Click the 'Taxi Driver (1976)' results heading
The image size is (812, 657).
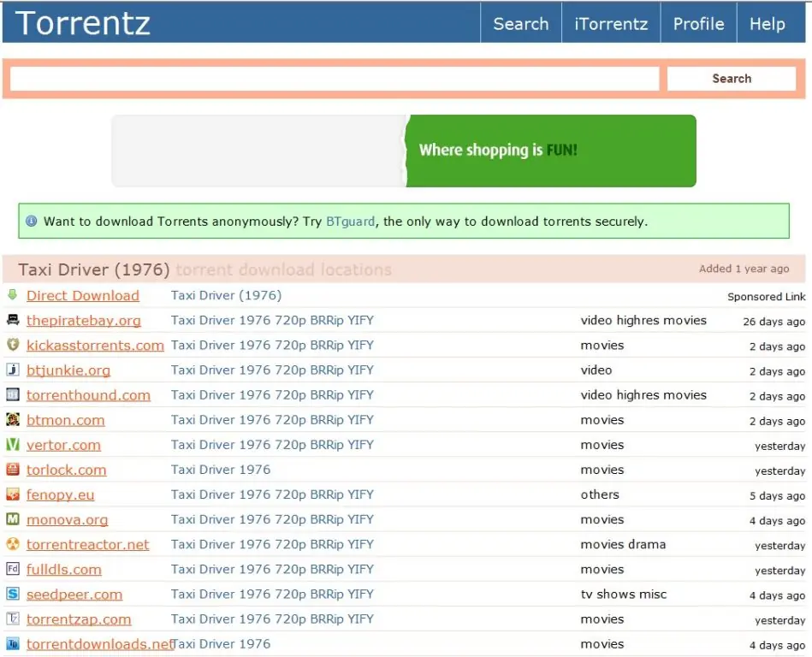tap(94, 269)
